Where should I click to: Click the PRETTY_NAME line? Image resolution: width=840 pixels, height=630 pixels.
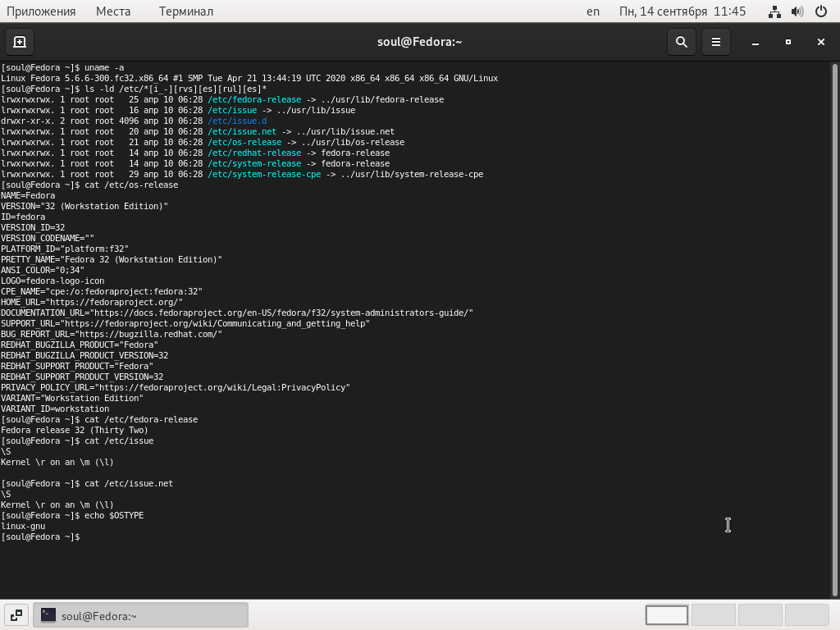pyautogui.click(x=112, y=260)
